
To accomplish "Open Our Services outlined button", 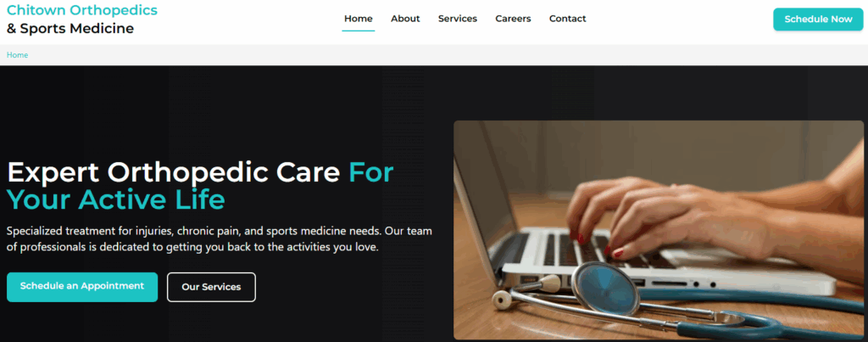I will 211,287.
